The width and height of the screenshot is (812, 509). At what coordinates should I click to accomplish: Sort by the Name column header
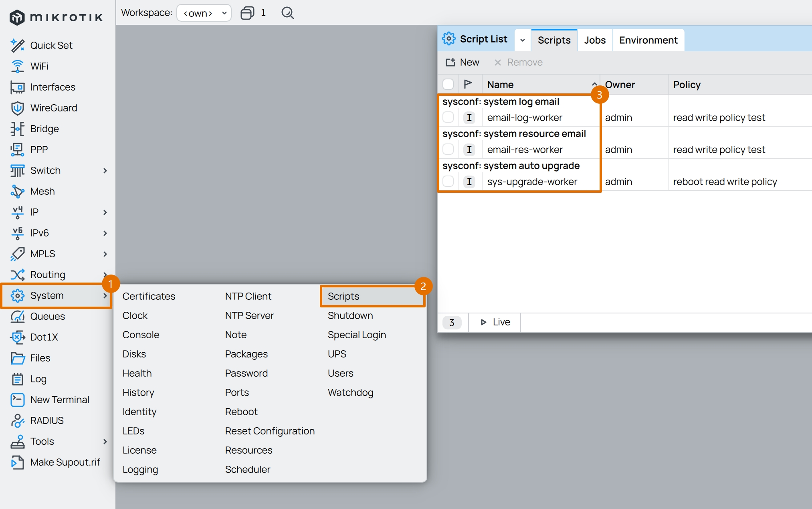(541, 85)
